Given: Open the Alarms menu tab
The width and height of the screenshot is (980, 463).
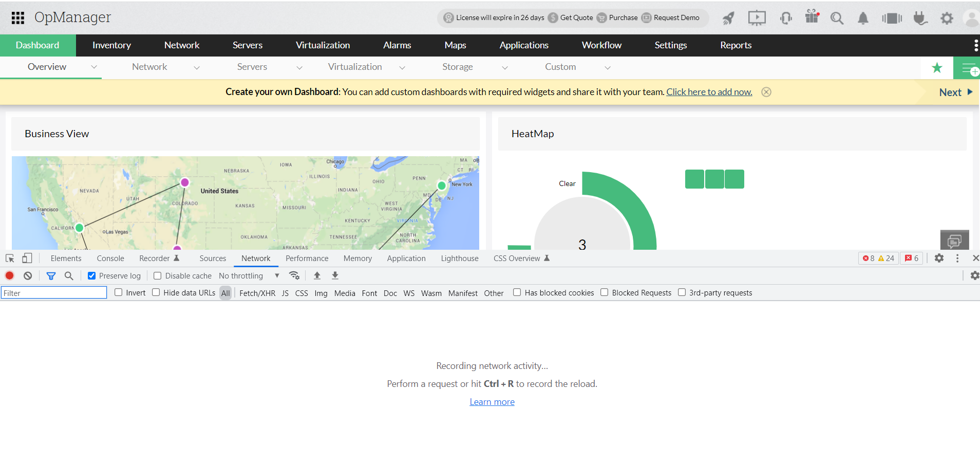Looking at the screenshot, I should tap(397, 45).
